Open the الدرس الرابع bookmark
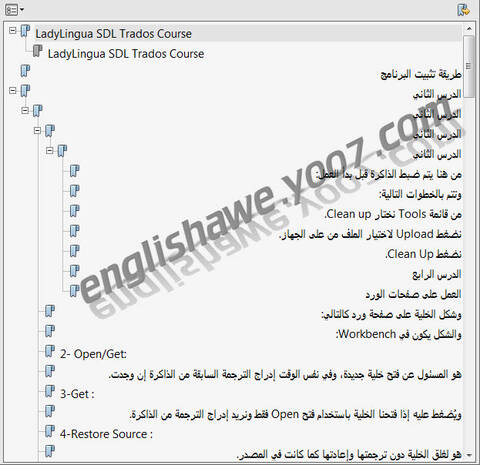Image resolution: width=480 pixels, height=465 pixels. 437,274
